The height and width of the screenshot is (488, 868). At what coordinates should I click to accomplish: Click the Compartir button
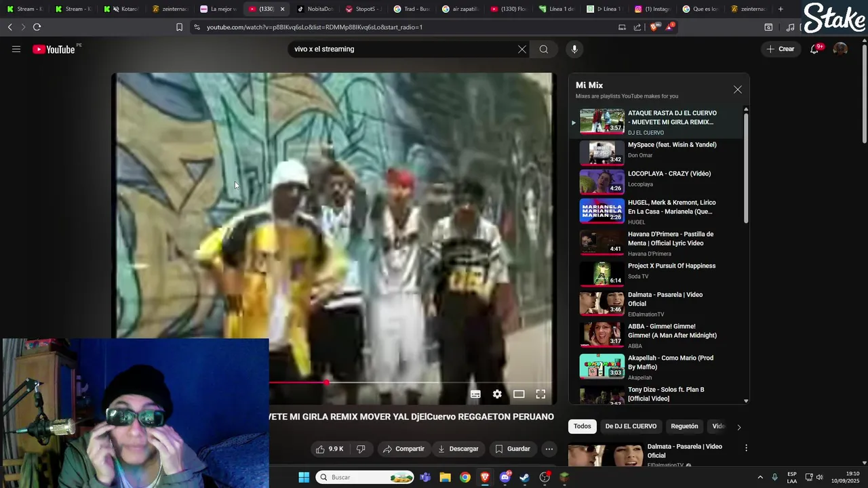[403, 449]
